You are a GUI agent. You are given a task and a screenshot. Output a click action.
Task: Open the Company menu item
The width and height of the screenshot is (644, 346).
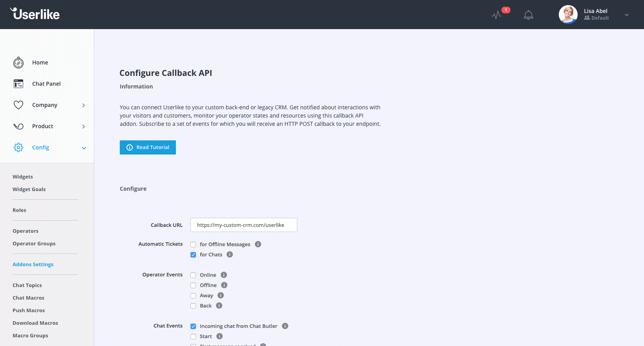tap(45, 105)
